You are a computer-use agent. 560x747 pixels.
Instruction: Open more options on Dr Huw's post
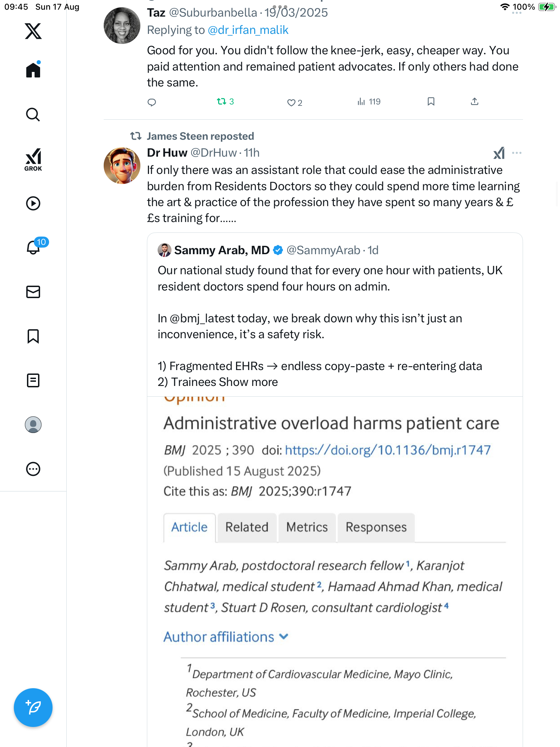516,153
